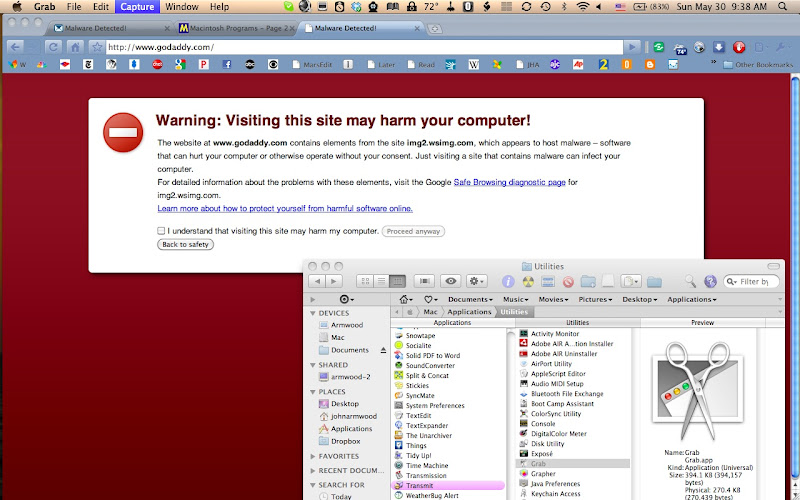Click the red stop-hand extension icon

[x=739, y=47]
